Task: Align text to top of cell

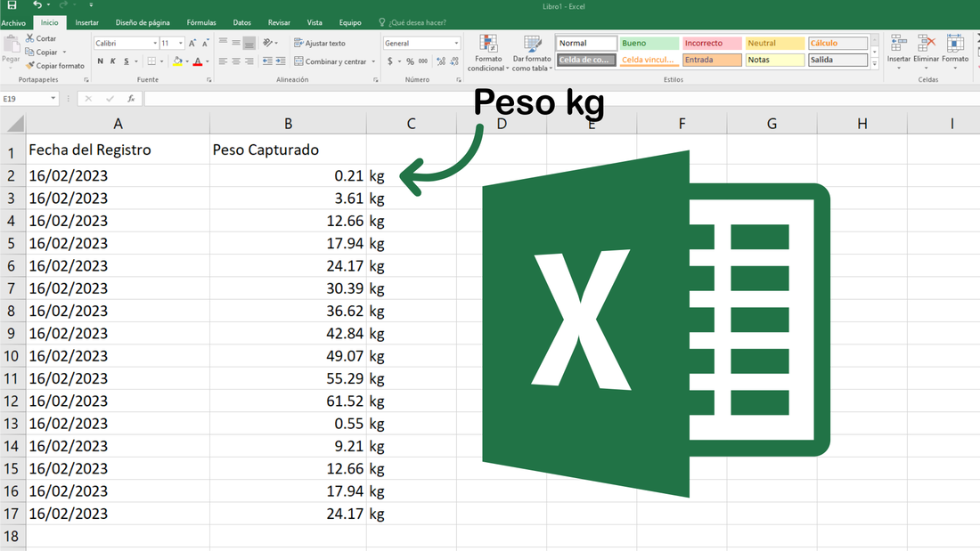Action: coord(223,43)
